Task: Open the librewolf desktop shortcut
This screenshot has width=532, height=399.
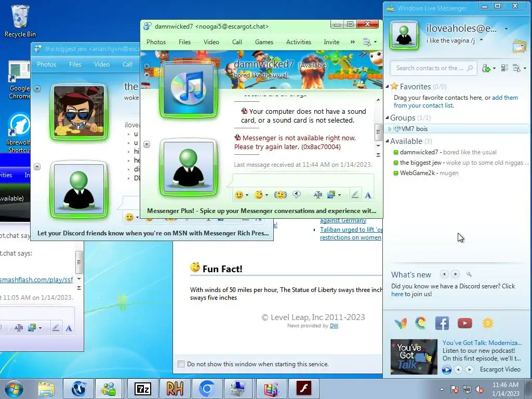Action: (19, 133)
